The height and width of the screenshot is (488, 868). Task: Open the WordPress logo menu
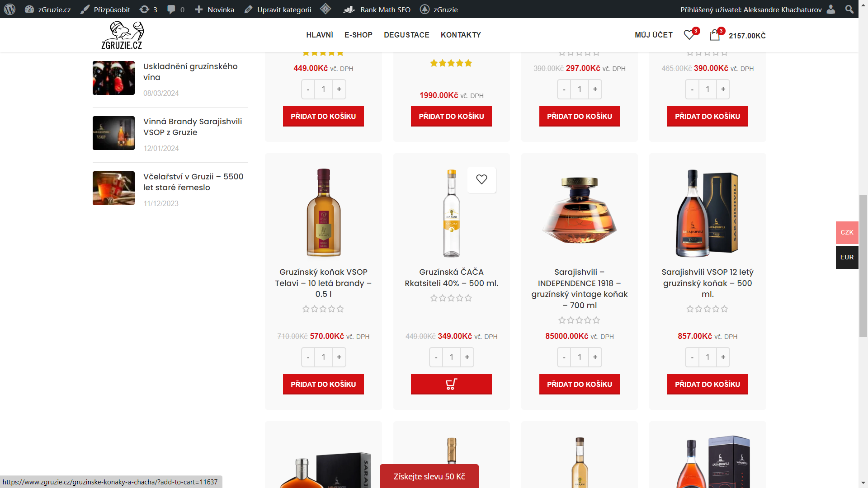(x=9, y=9)
